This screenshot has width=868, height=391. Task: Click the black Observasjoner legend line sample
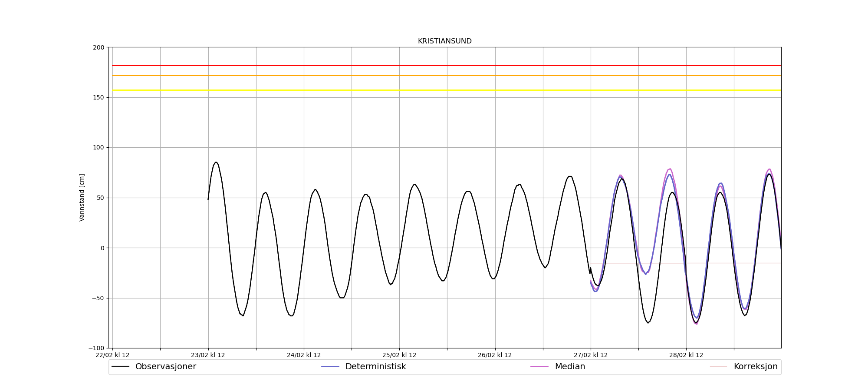coord(120,367)
